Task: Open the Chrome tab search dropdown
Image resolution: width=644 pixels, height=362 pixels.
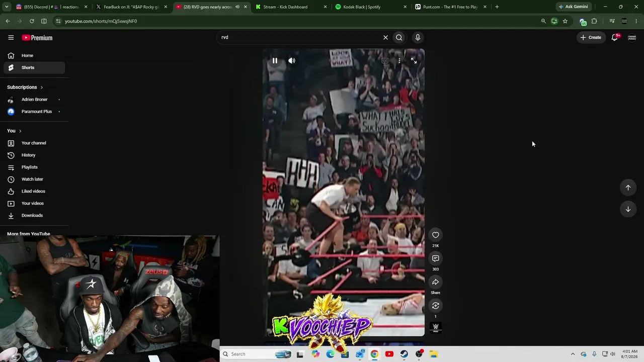Action: click(7, 7)
